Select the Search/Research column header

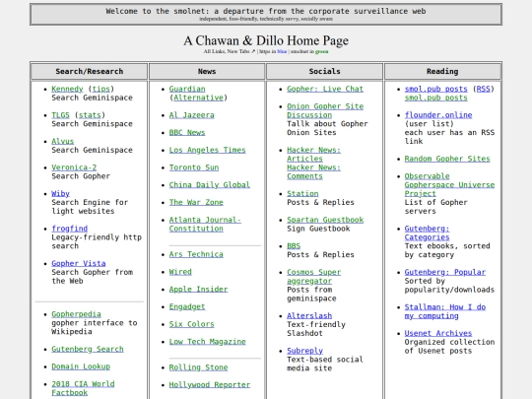point(90,71)
